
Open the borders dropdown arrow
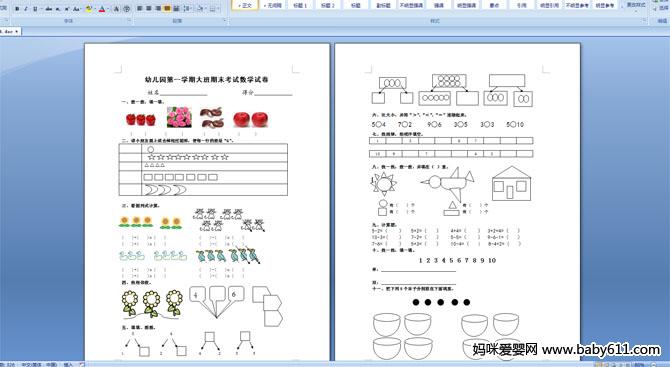(218, 9)
